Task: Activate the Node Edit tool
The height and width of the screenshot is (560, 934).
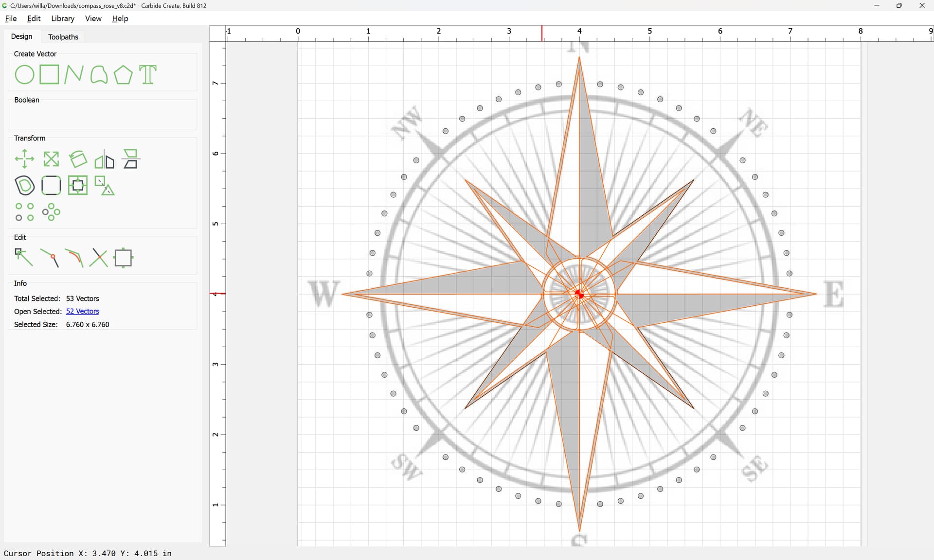Action: tap(24, 258)
